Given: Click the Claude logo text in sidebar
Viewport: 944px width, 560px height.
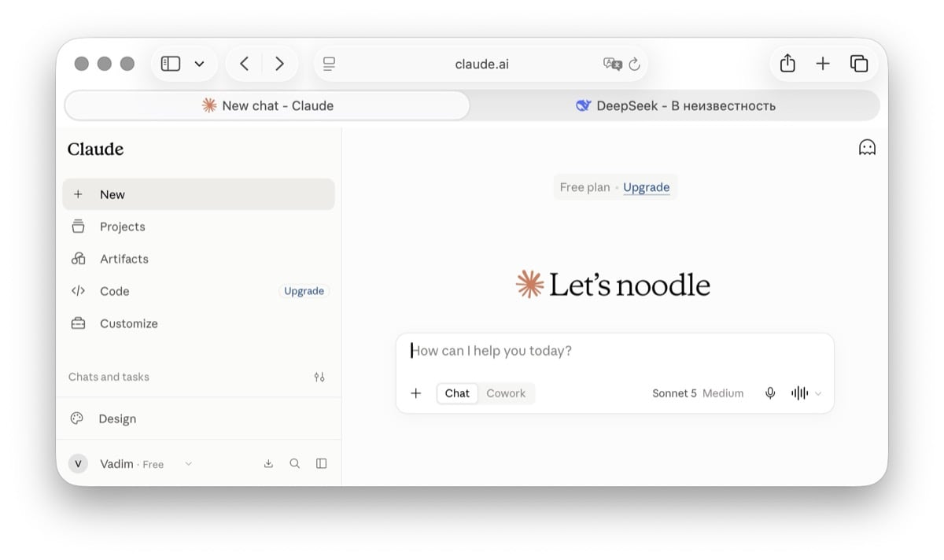Looking at the screenshot, I should [x=95, y=149].
